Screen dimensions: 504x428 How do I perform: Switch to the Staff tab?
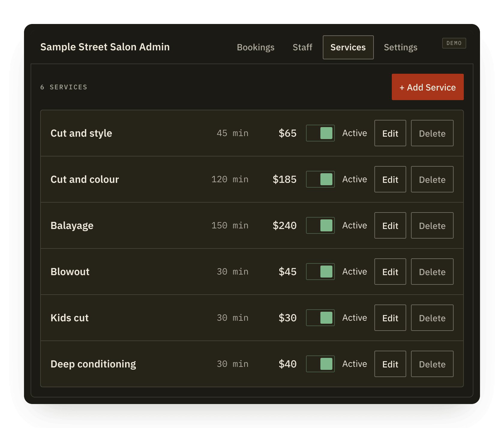[302, 47]
